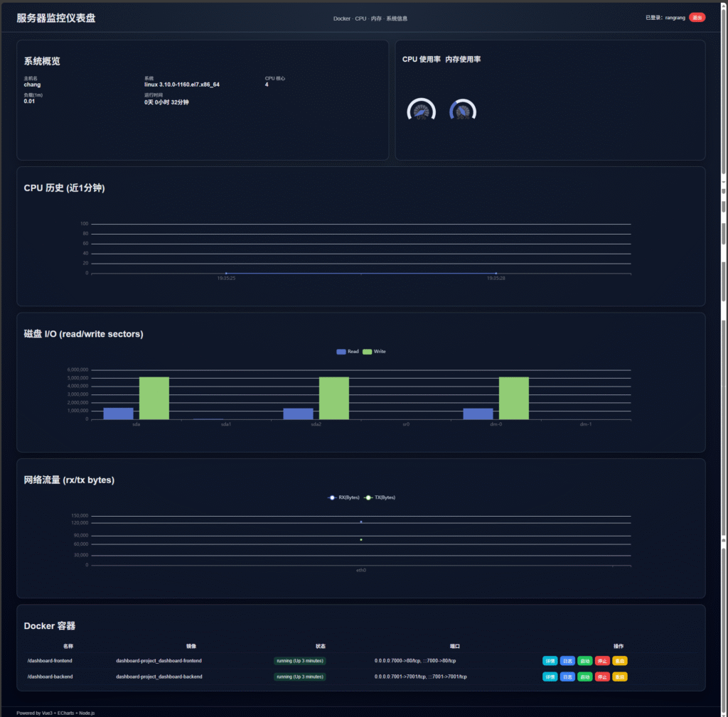Toggle the Write series in disk I/O legend

point(374,352)
